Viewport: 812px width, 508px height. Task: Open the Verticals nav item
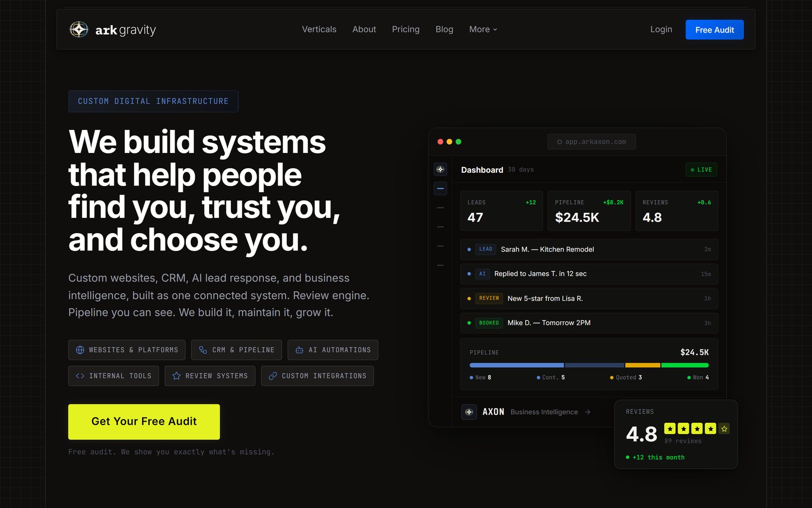319,29
